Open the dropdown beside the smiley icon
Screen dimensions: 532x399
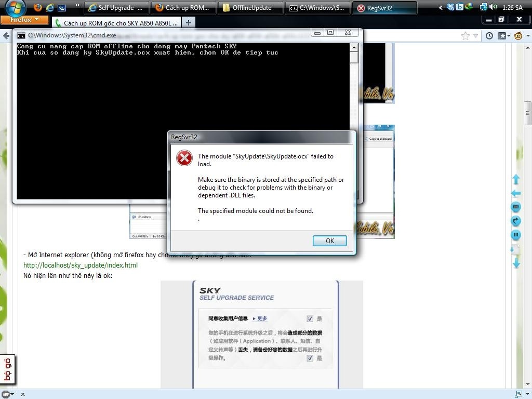coord(528,36)
